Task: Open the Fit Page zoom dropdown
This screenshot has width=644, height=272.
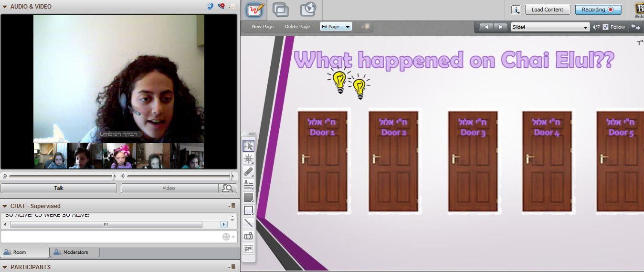Action: (x=336, y=27)
